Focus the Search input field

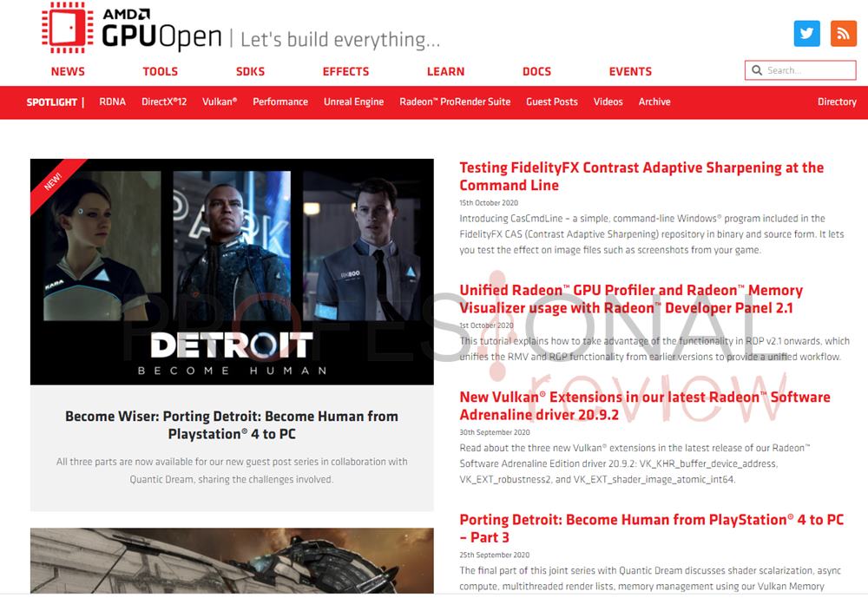pyautogui.click(x=800, y=70)
